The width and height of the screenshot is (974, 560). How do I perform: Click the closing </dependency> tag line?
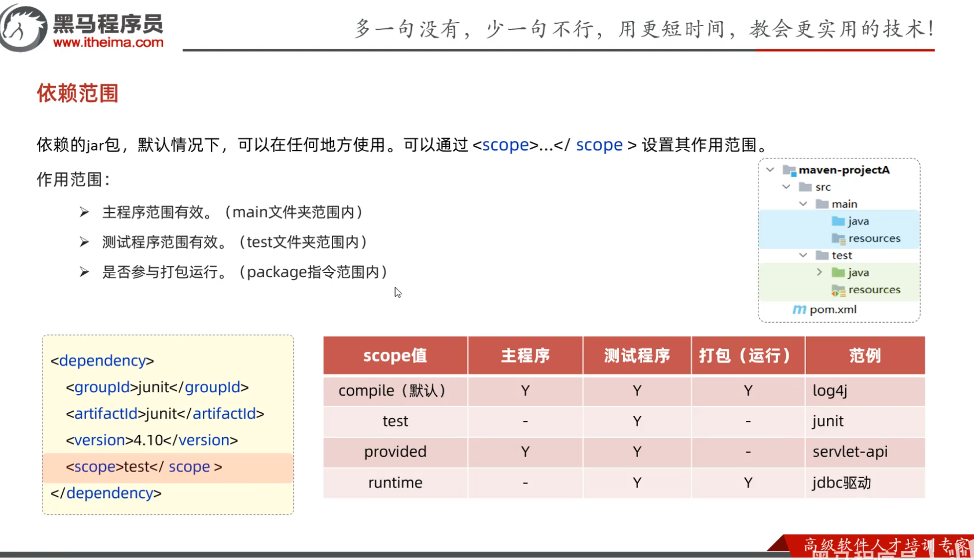click(x=106, y=493)
